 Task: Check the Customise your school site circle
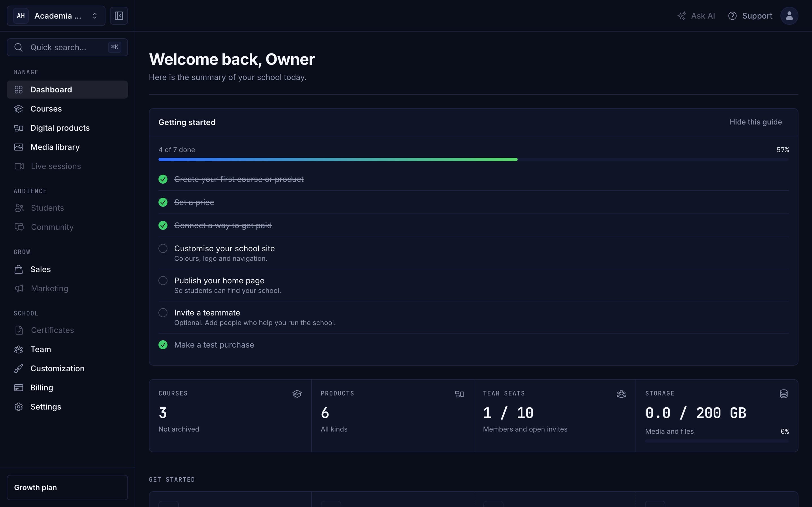[x=163, y=248]
